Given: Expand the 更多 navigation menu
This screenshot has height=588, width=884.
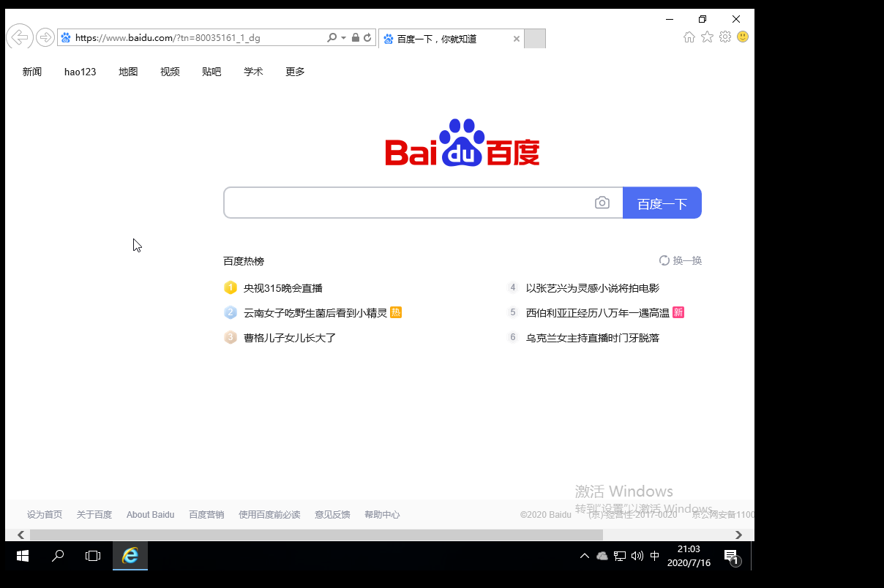Looking at the screenshot, I should click(x=296, y=72).
